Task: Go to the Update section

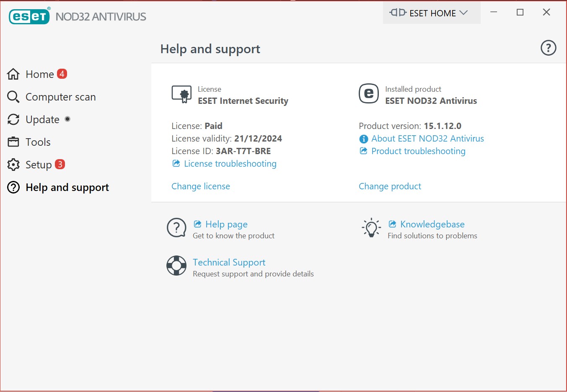Action: [42, 119]
